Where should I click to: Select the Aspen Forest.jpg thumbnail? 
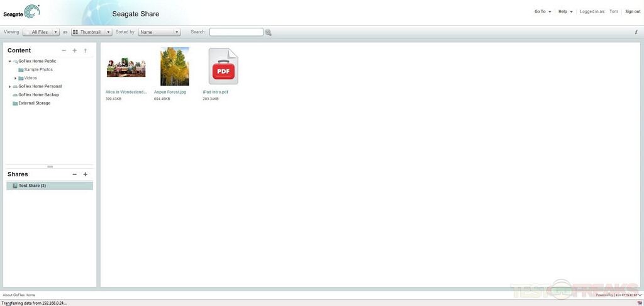(x=174, y=67)
